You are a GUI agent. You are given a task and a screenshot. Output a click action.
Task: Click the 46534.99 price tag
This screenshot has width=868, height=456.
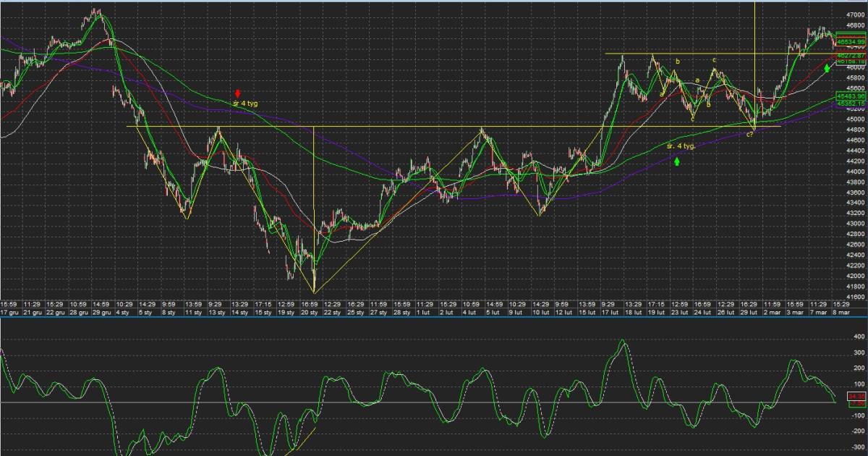851,43
